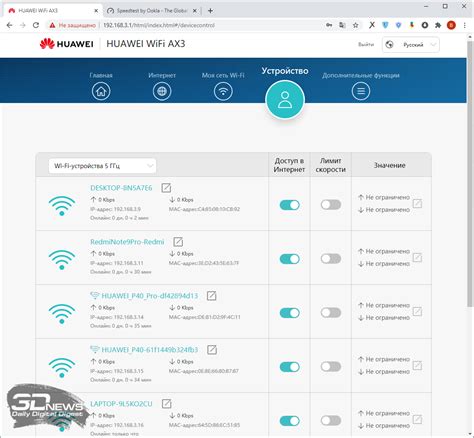Enable speed limit for HUAWEI_P40_Pro
Screen dimensions: 474x438
point(331,313)
